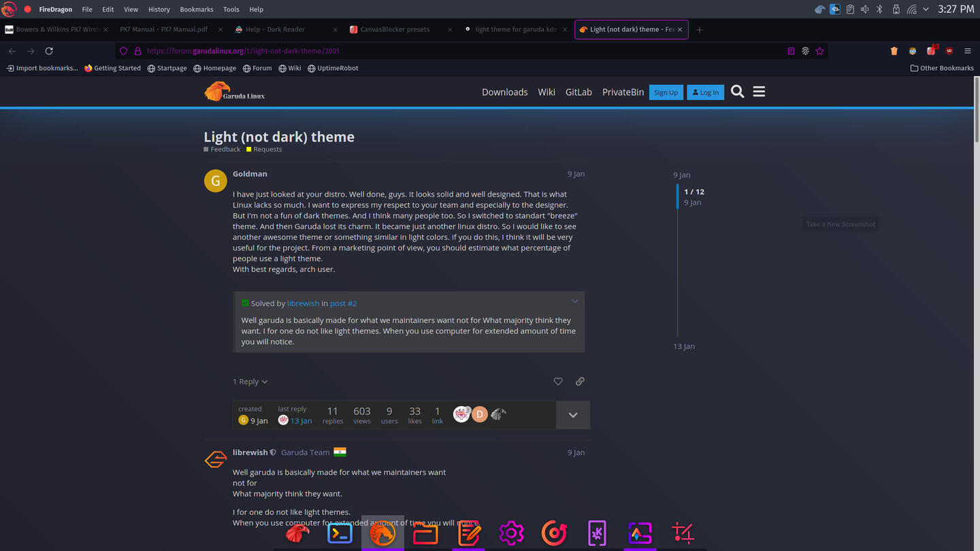Open the orange trash-can extension icon
This screenshot has height=551, width=980.
[894, 51]
